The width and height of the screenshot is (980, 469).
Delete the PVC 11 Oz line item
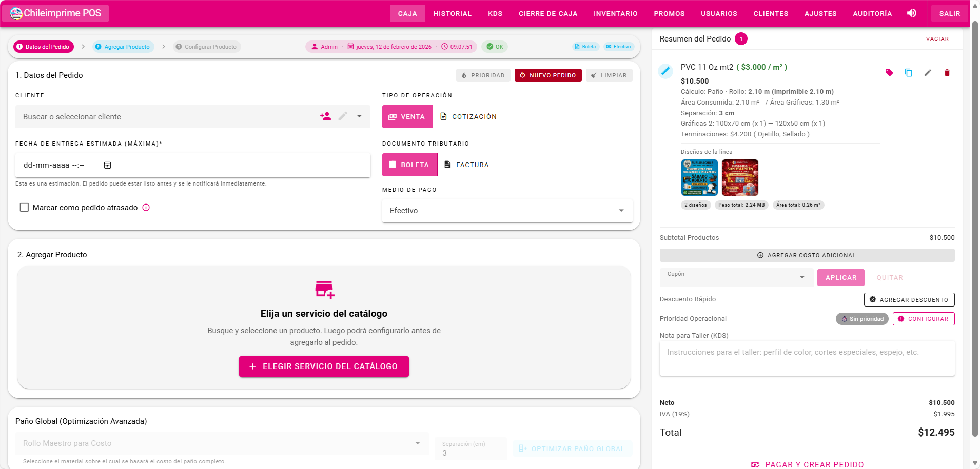tap(947, 73)
